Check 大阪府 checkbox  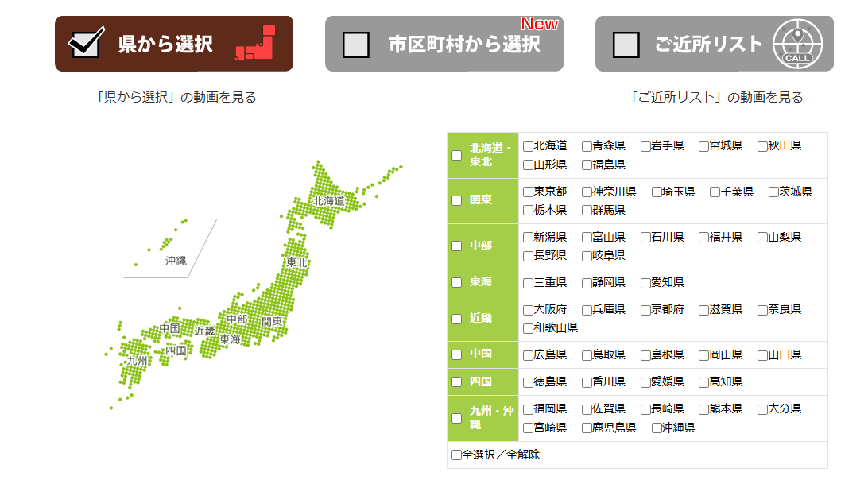pos(528,310)
